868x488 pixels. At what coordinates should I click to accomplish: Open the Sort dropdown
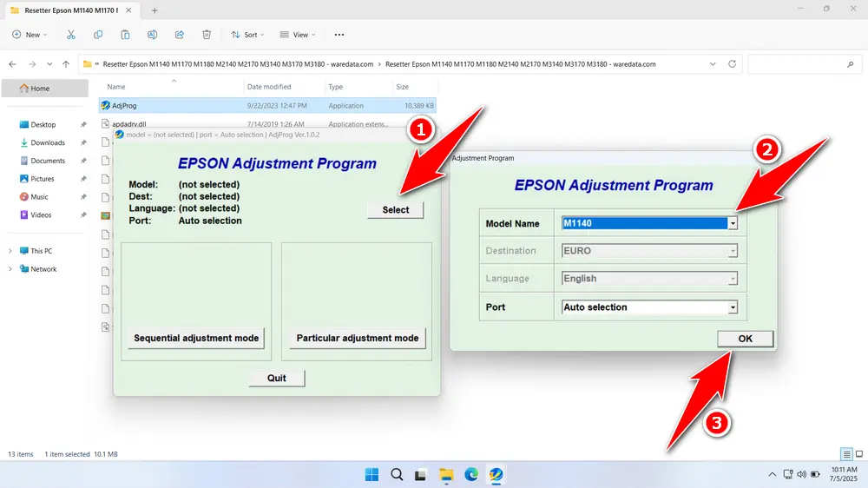click(x=247, y=35)
